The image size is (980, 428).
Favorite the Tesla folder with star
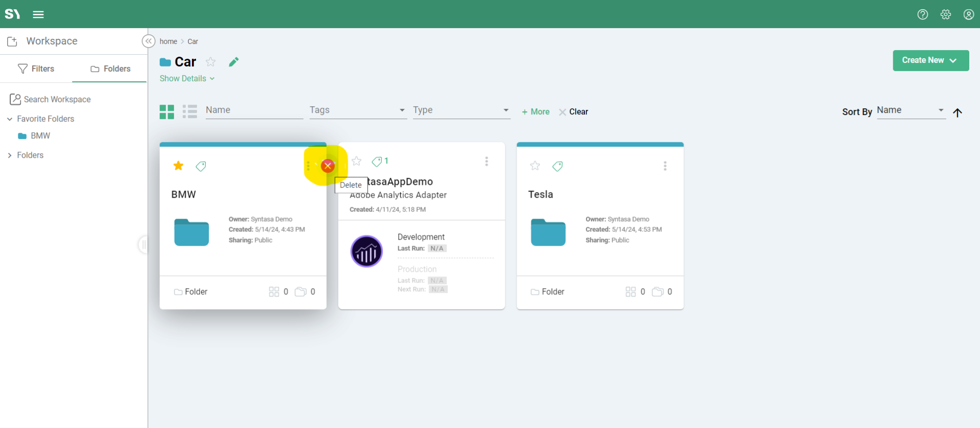click(535, 165)
